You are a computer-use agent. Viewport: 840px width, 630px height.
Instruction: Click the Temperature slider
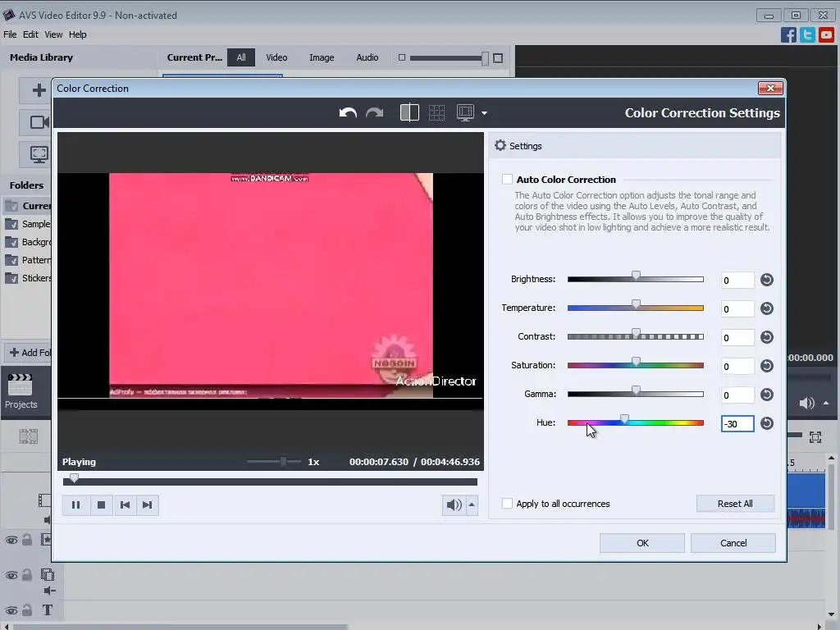tap(636, 308)
